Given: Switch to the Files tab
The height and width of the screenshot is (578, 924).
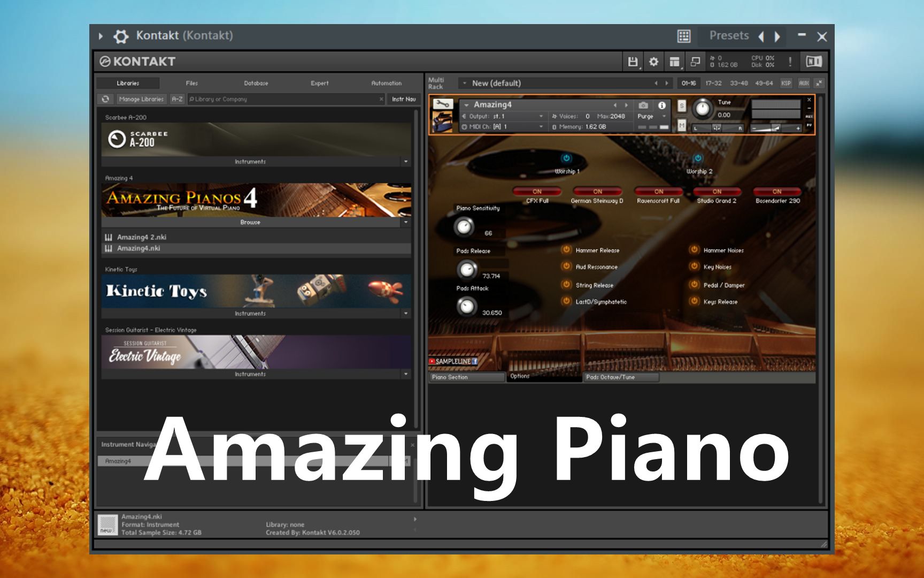Looking at the screenshot, I should (x=192, y=83).
